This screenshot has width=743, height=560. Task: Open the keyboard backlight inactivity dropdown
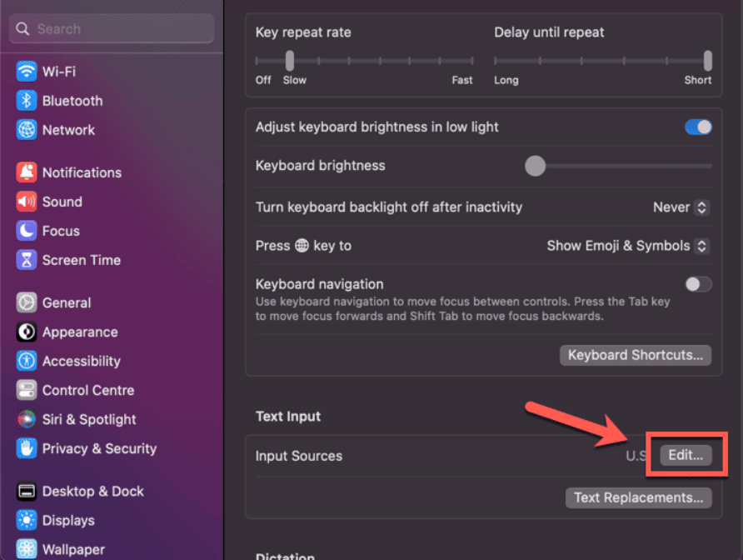click(681, 207)
